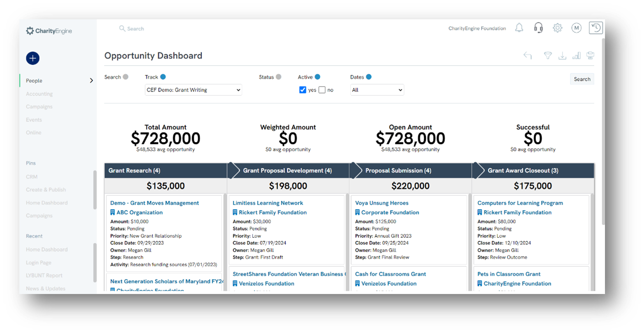Screen dimensions: 644x333
Task: Click the back arrow icon above the dashboard
Action: pyautogui.click(x=528, y=55)
